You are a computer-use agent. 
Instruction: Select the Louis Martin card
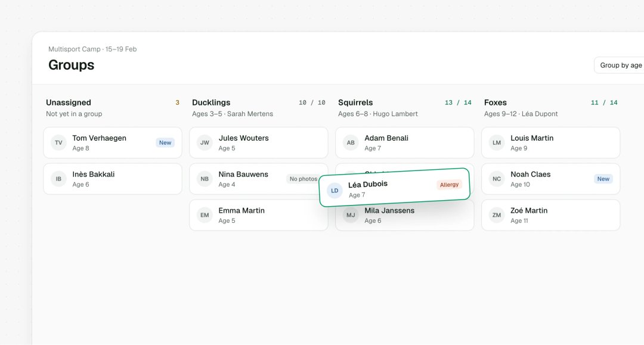coord(551,143)
